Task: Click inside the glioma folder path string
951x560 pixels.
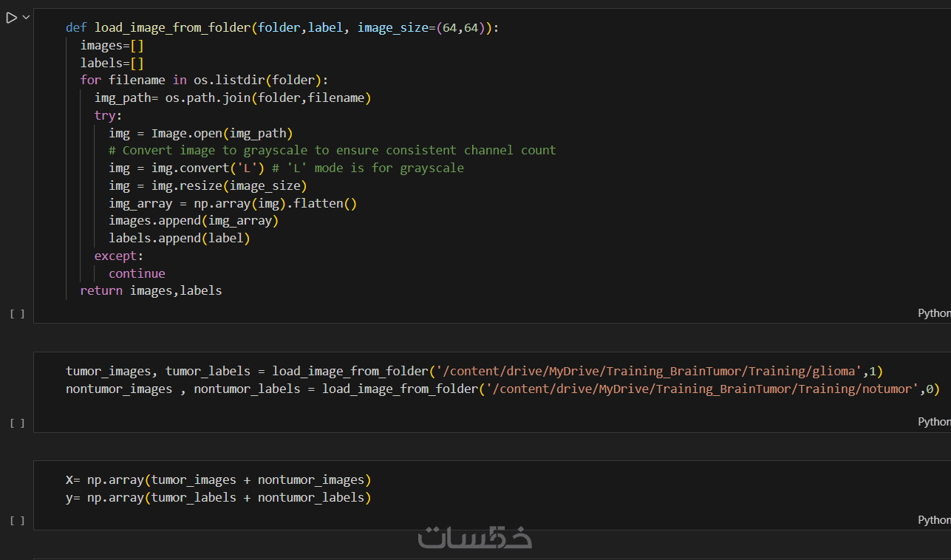Action: (649, 371)
